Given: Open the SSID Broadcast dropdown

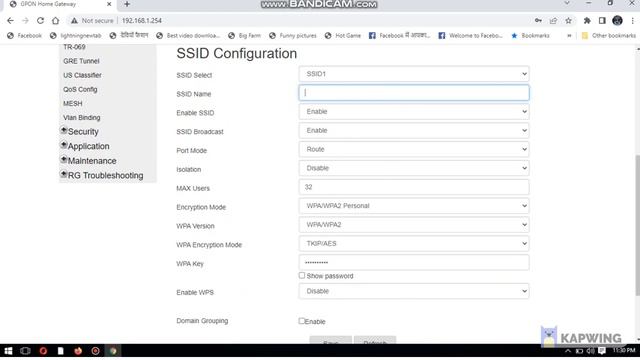Looking at the screenshot, I should click(414, 130).
